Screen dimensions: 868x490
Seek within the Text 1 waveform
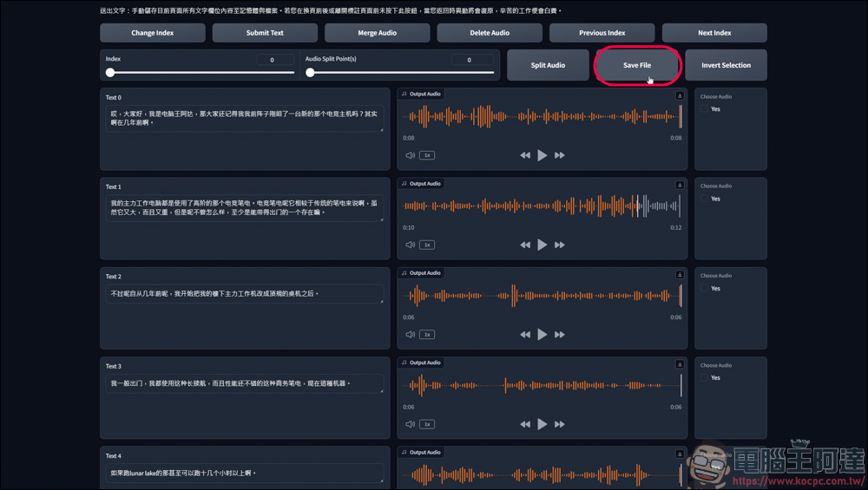[542, 206]
